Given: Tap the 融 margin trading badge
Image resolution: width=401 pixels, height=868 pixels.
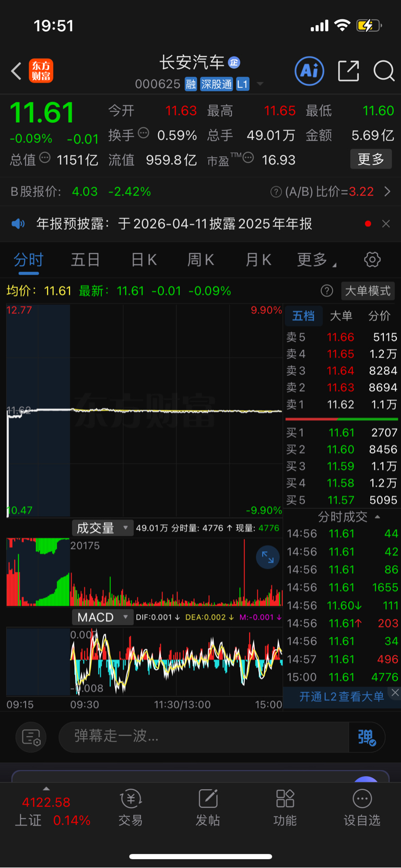Looking at the screenshot, I should (191, 84).
